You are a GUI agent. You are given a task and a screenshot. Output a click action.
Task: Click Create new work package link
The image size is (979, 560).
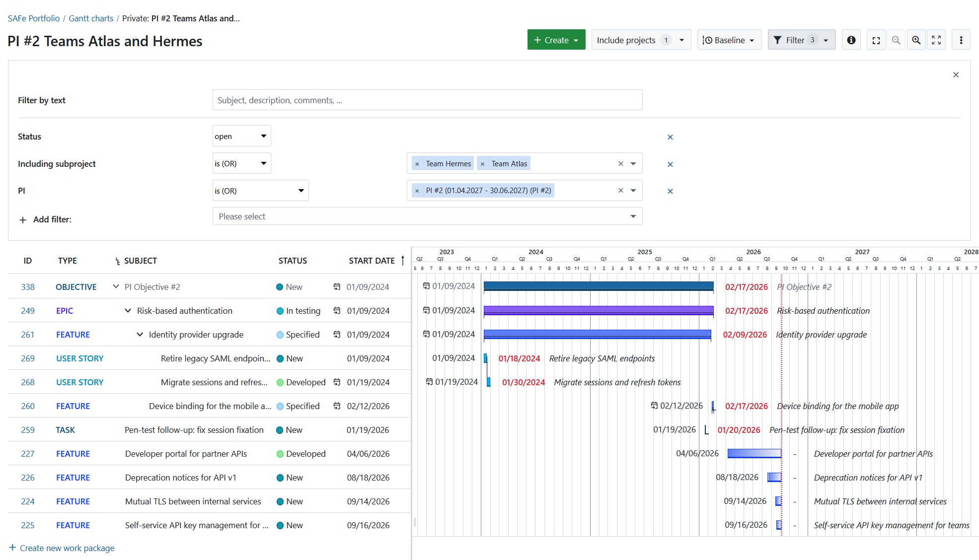[x=62, y=548]
